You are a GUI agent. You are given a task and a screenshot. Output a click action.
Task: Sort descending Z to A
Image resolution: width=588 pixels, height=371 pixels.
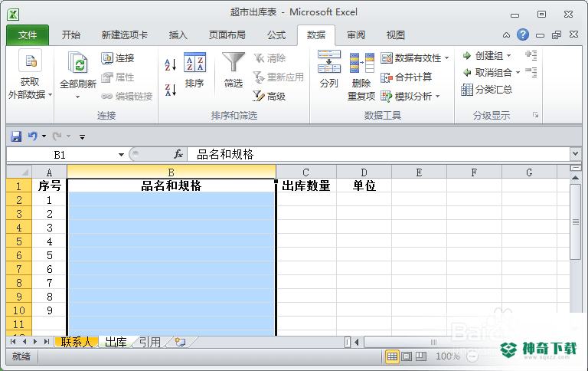170,90
